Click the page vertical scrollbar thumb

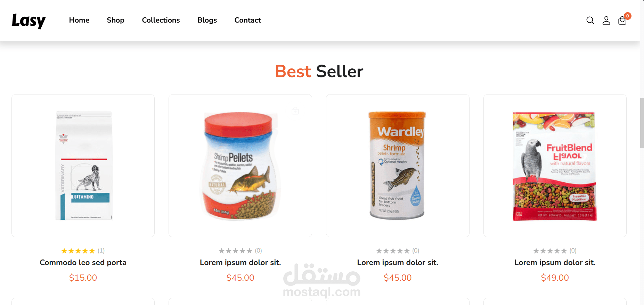(x=642, y=123)
